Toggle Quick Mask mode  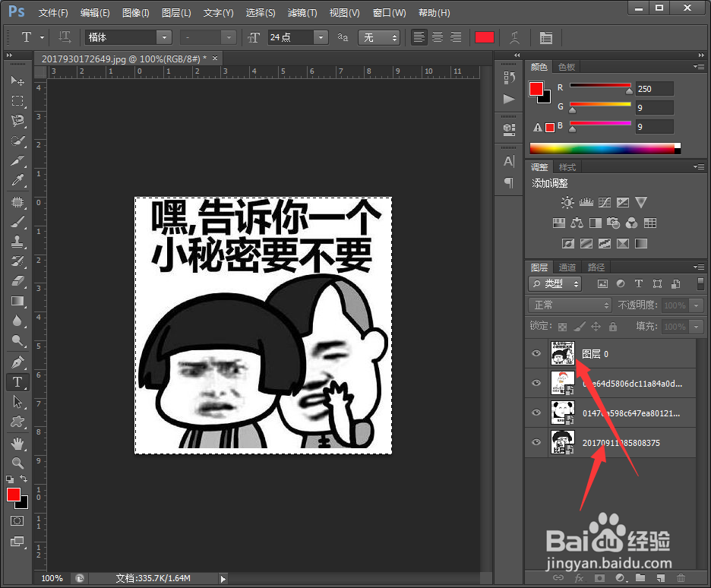(x=17, y=521)
